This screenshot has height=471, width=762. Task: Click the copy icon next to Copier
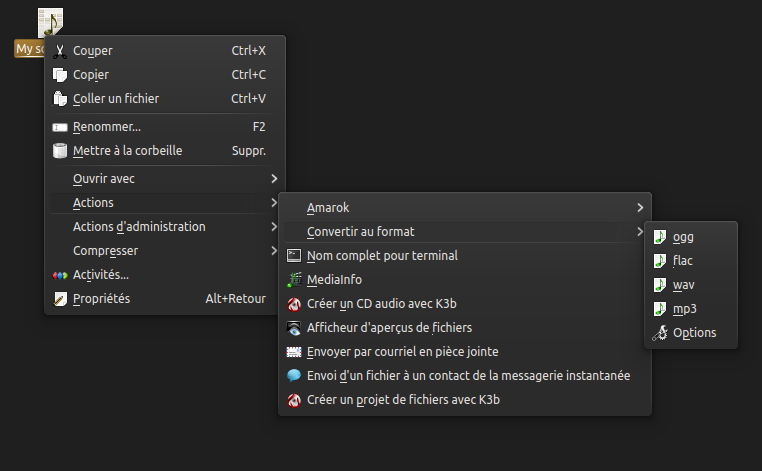tap(60, 75)
